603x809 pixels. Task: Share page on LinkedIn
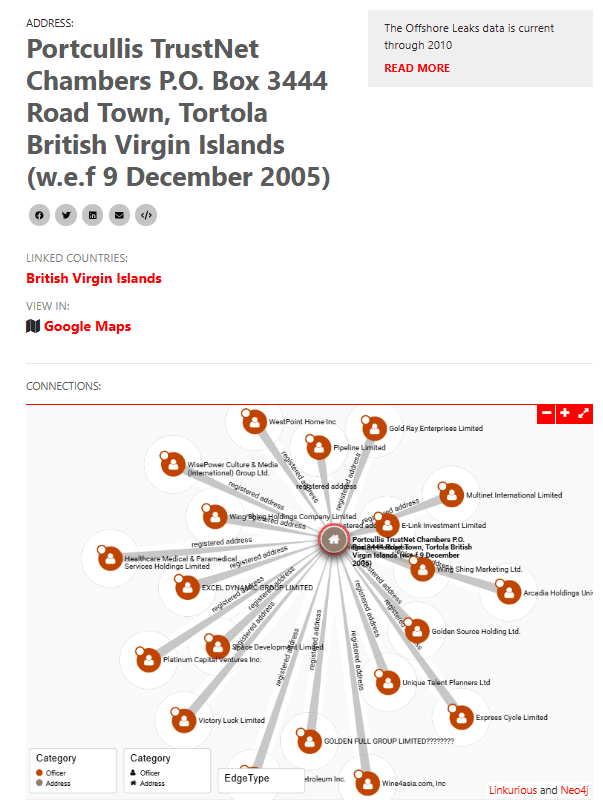[93, 215]
